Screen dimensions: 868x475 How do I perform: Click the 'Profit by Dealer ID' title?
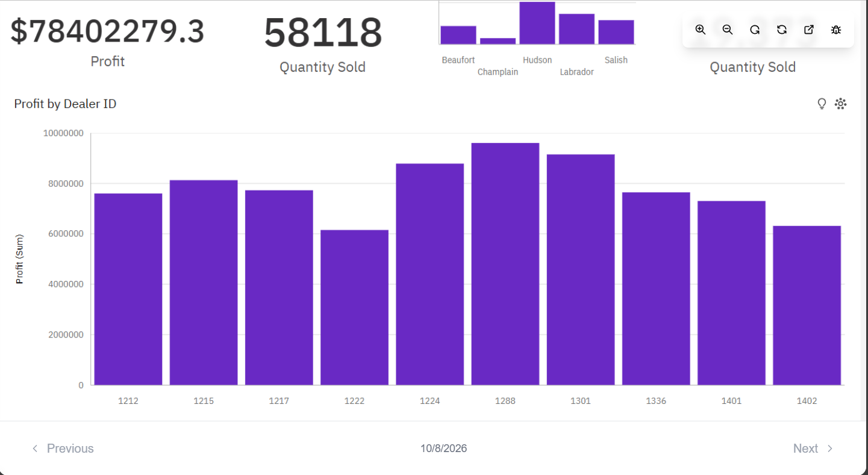[65, 104]
